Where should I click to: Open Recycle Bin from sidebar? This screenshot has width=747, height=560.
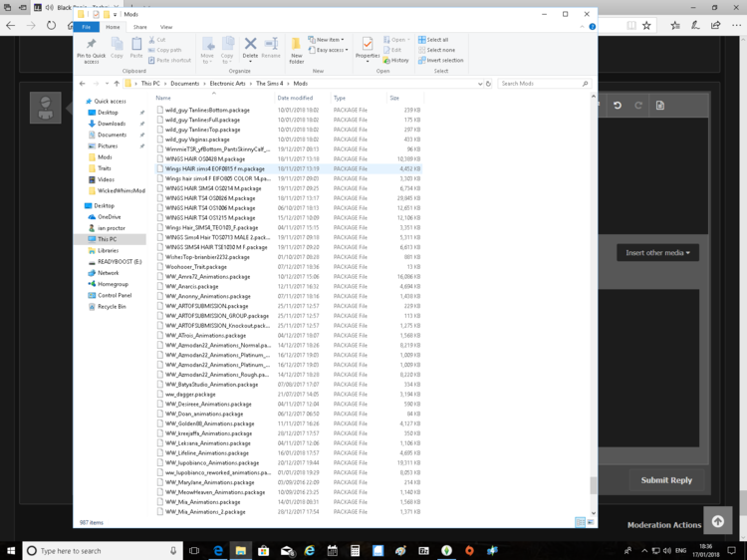pyautogui.click(x=112, y=307)
